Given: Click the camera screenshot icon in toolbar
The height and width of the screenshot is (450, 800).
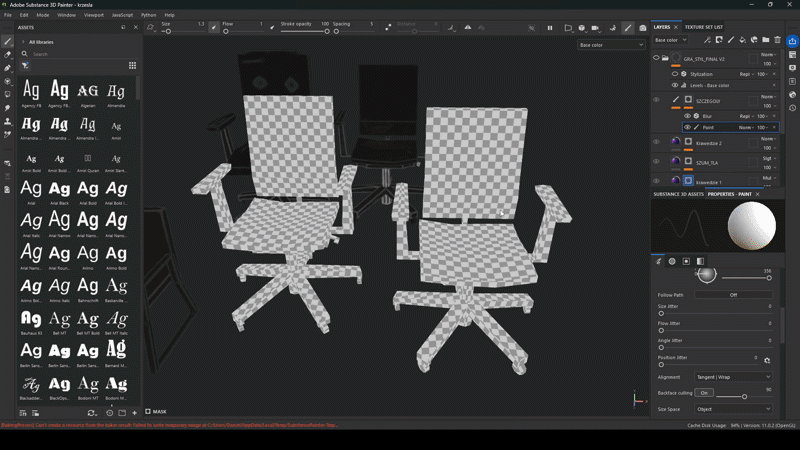Looking at the screenshot, I should (643, 28).
